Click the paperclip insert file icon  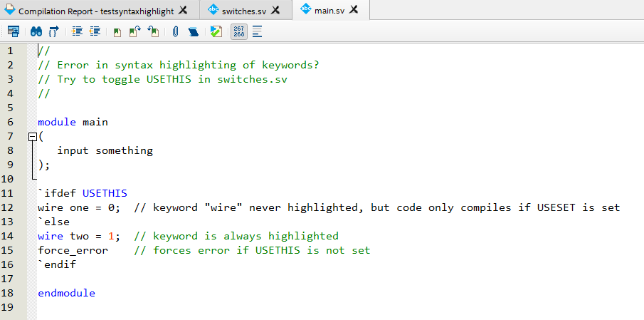click(175, 31)
